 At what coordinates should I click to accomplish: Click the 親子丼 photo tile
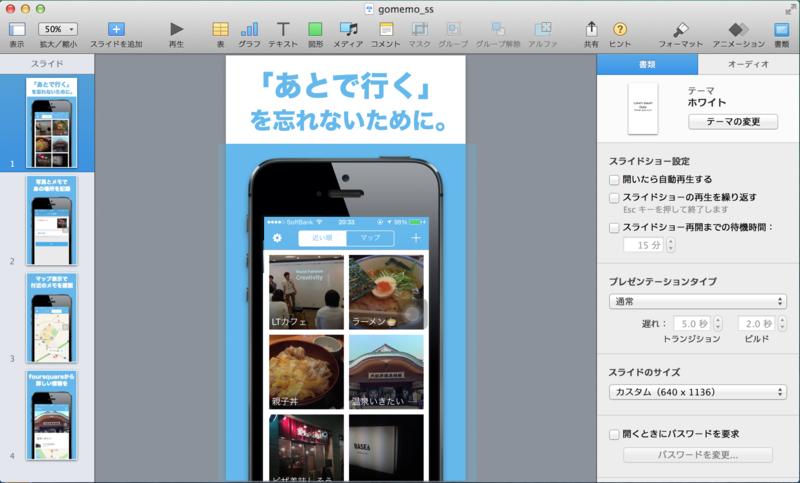306,372
